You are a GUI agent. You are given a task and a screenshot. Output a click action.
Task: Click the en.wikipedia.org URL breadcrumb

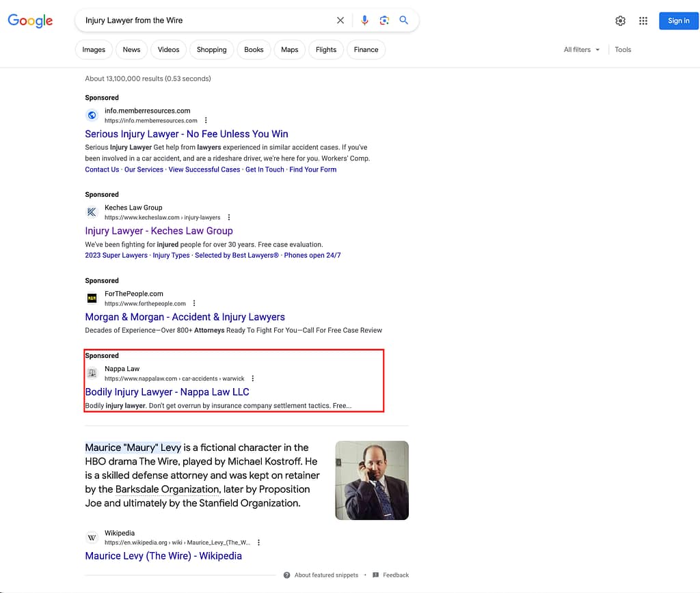tap(177, 542)
